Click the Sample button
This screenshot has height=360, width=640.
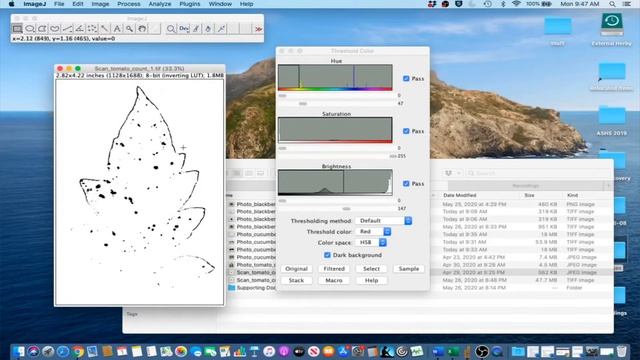(409, 269)
